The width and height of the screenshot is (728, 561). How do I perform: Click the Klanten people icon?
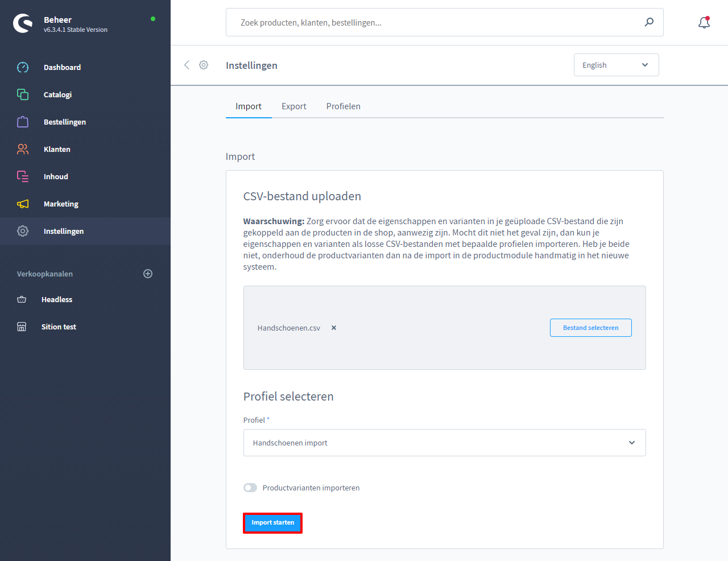click(23, 149)
